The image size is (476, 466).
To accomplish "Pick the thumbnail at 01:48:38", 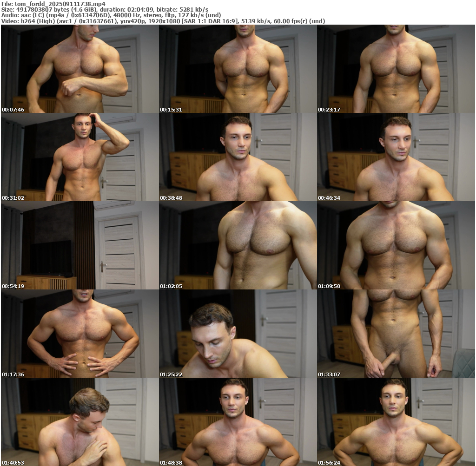I will [238, 422].
